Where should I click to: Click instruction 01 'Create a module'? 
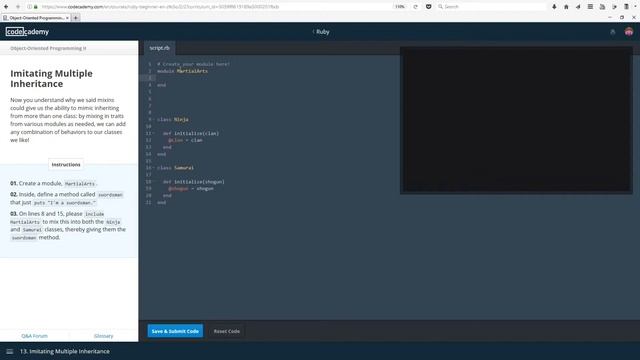(53, 184)
